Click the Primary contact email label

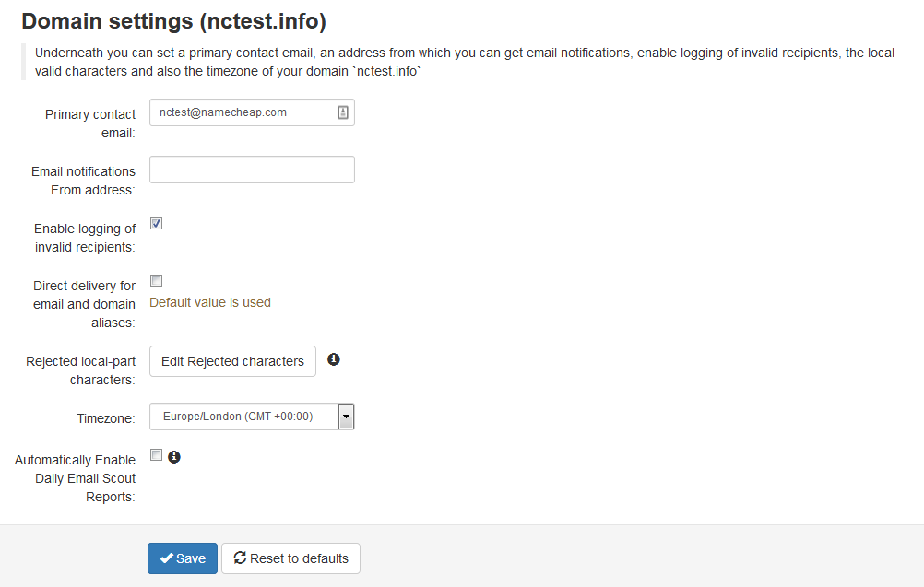click(90, 123)
